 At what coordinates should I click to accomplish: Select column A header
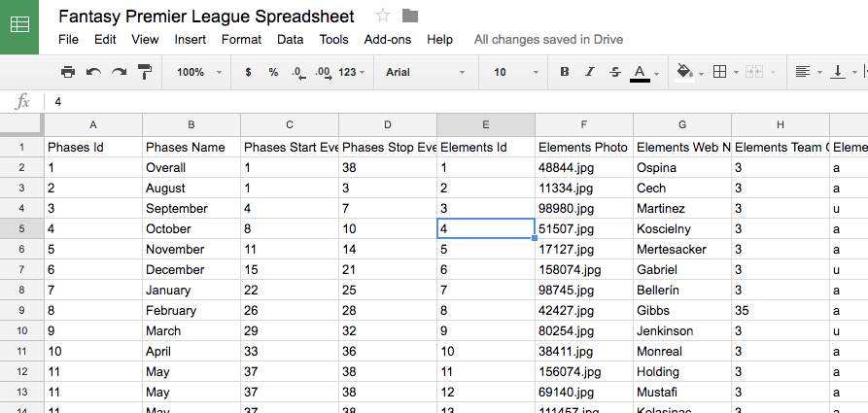pos(93,125)
